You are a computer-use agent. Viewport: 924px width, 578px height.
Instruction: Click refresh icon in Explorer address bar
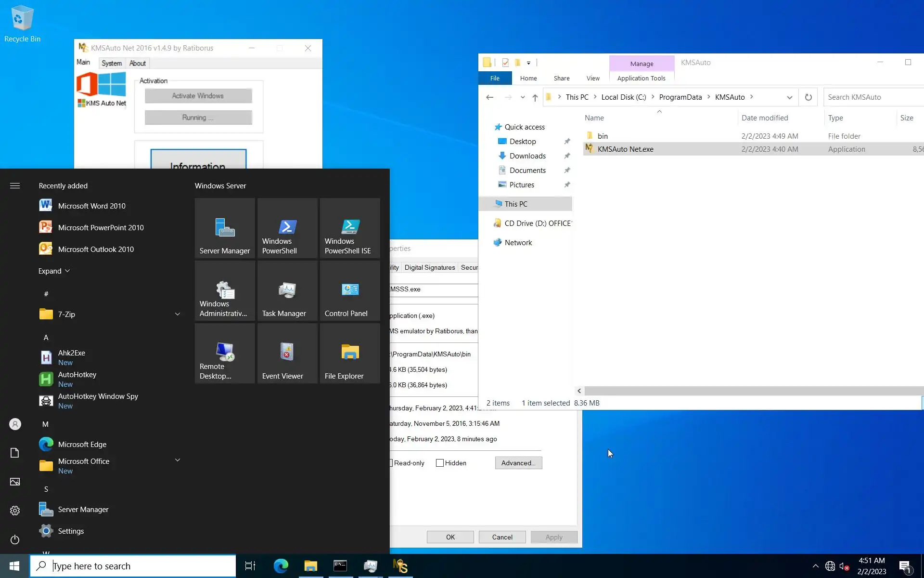coord(808,97)
